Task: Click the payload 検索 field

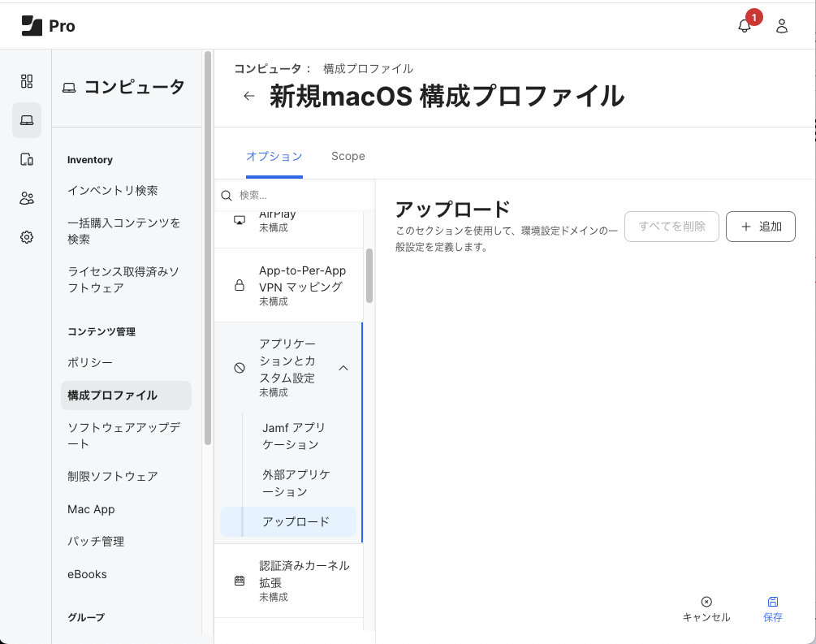Action: [x=300, y=196]
